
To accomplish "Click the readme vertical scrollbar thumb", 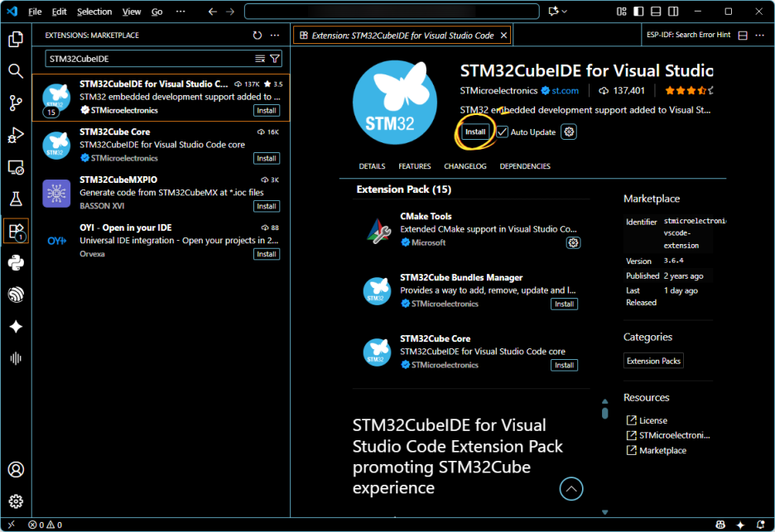I will (605, 413).
